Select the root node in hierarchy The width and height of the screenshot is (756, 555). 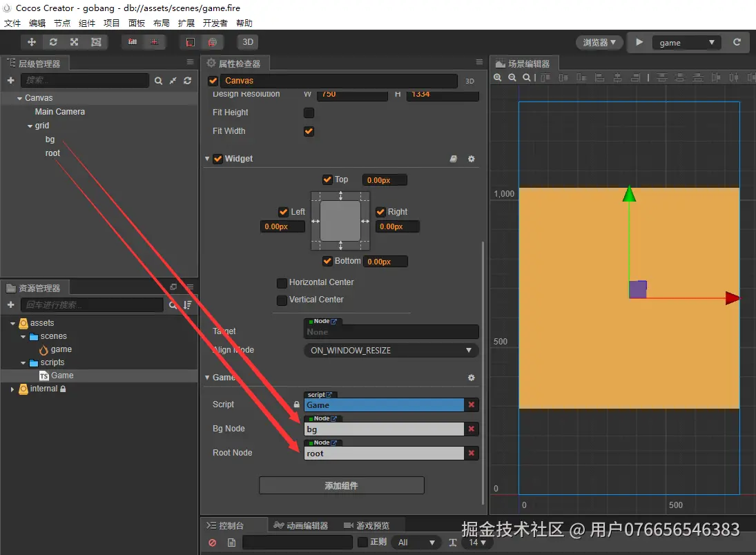point(52,153)
